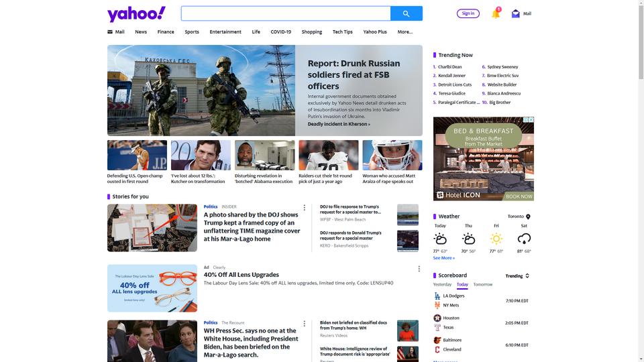Select the Yesterday scoreboard tab

click(x=442, y=284)
